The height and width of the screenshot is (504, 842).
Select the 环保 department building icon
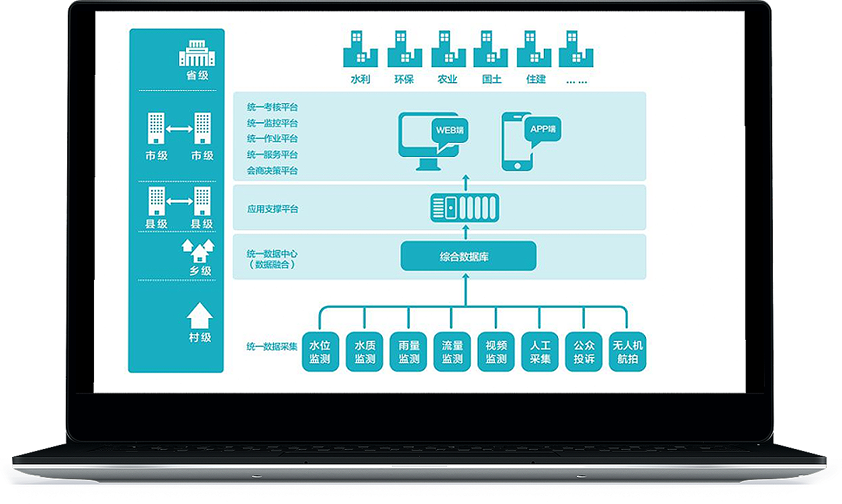(404, 48)
